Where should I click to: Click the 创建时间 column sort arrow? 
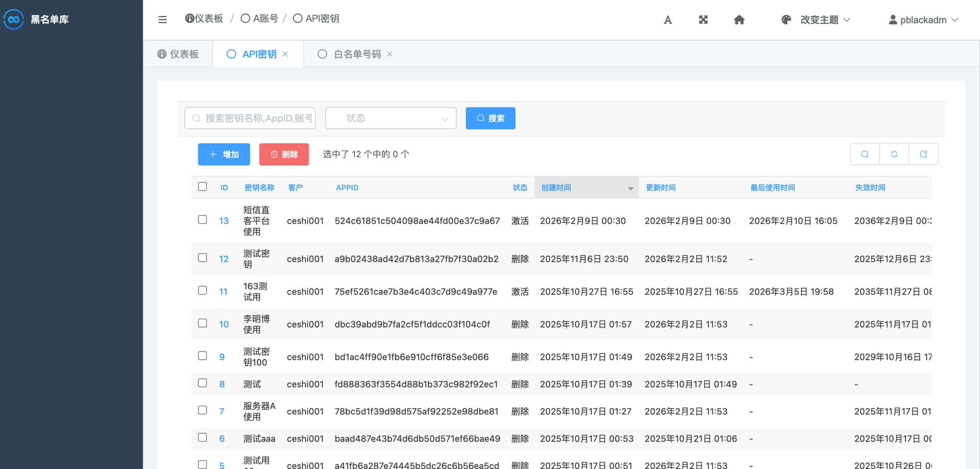tap(630, 188)
